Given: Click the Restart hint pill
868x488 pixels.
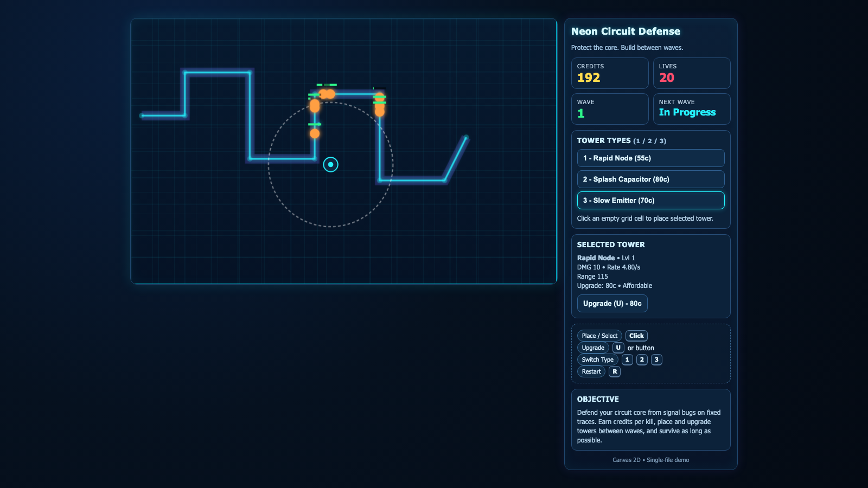Looking at the screenshot, I should coord(591,372).
